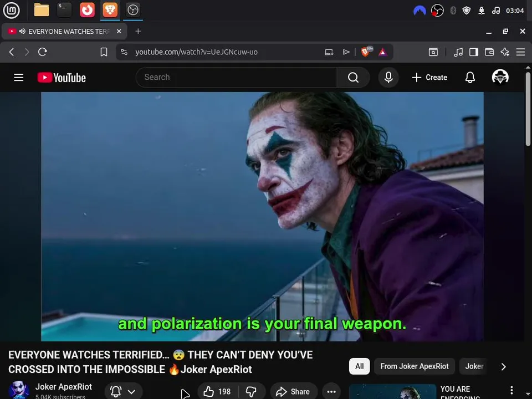The image size is (532, 399).
Task: Like the video showing 198 likes
Action: coord(217,392)
